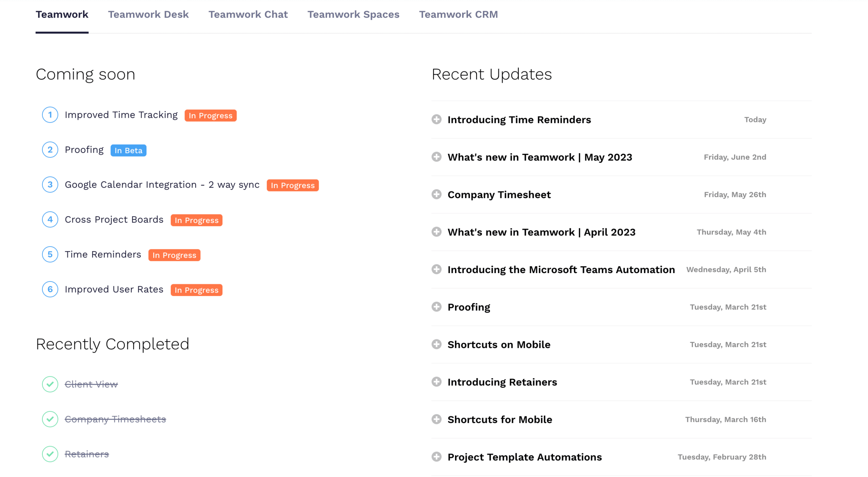
Task: Click the In Beta badge next to Proofing
Action: [128, 150]
